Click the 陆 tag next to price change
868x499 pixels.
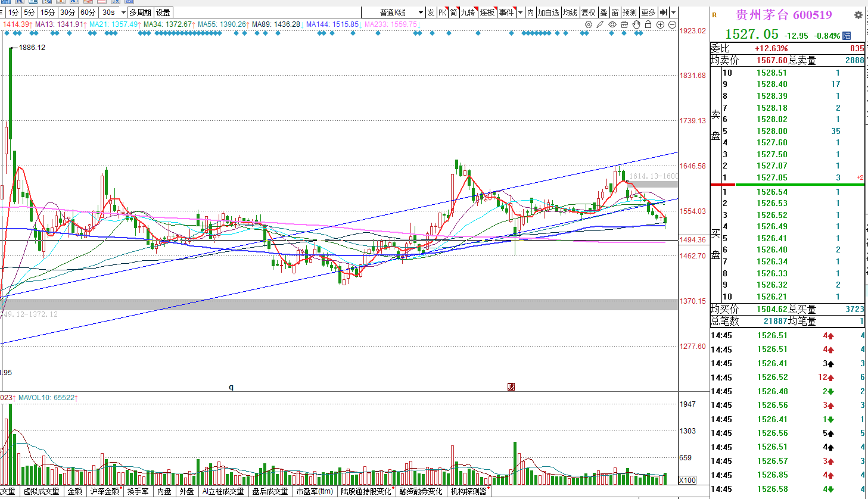point(847,36)
